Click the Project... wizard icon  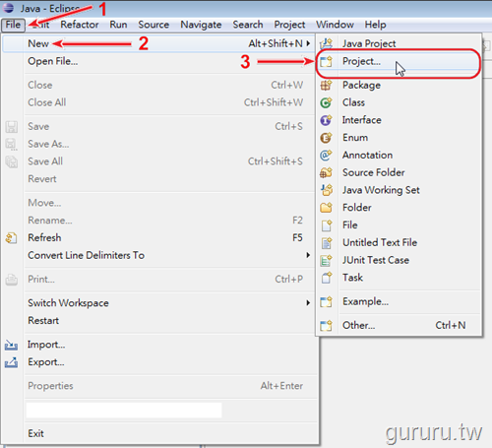click(x=326, y=61)
